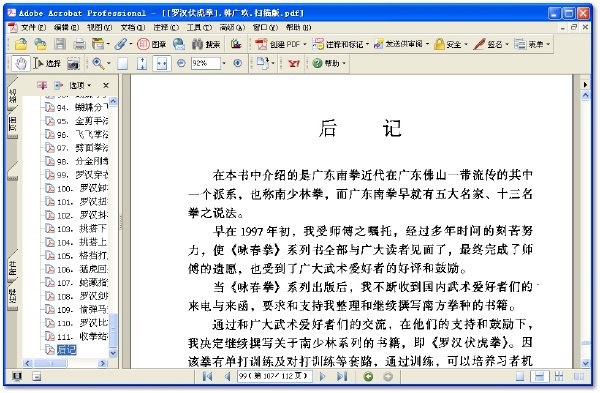600x393 pixels.
Task: Click the bookmarks panel vertical scrollbar thumb
Action: (x=113, y=328)
